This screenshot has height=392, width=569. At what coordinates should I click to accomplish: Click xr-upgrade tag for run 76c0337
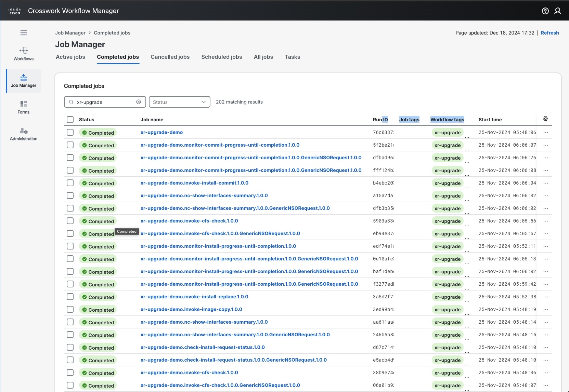(x=448, y=133)
